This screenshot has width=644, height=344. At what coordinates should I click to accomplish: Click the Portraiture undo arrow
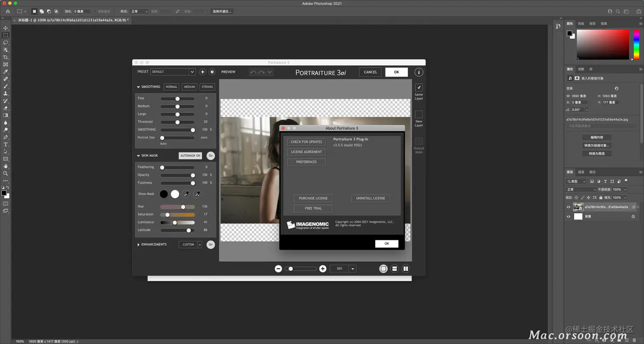(253, 72)
